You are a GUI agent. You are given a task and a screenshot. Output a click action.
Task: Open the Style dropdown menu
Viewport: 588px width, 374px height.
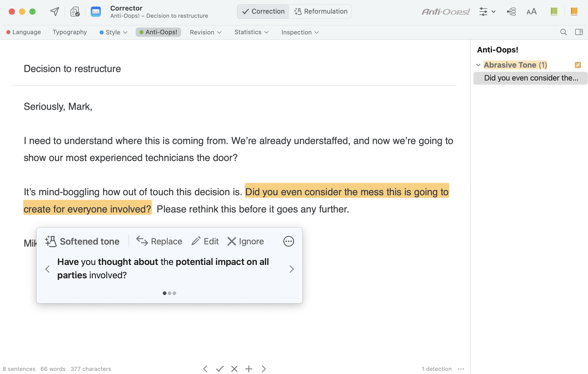pyautogui.click(x=113, y=32)
